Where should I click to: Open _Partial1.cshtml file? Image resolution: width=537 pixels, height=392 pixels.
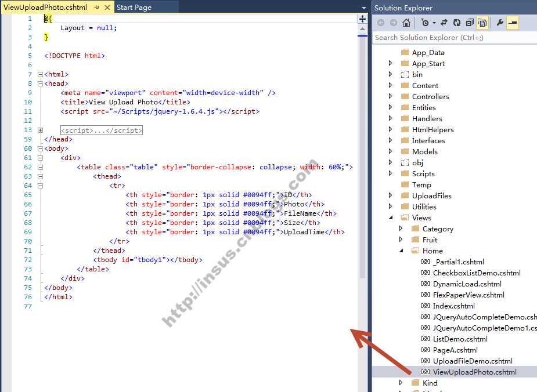[458, 262]
